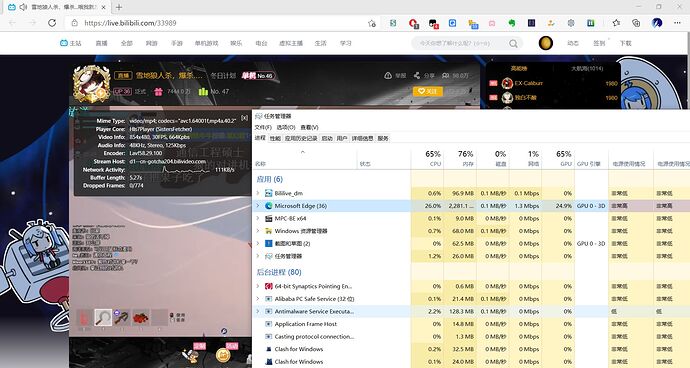
Task: Open the Edge settings and more menu
Action: pyautogui.click(x=677, y=23)
